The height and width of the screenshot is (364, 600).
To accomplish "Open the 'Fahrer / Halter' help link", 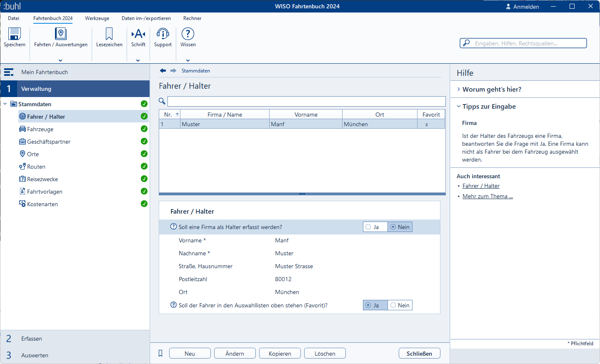I will click(481, 186).
